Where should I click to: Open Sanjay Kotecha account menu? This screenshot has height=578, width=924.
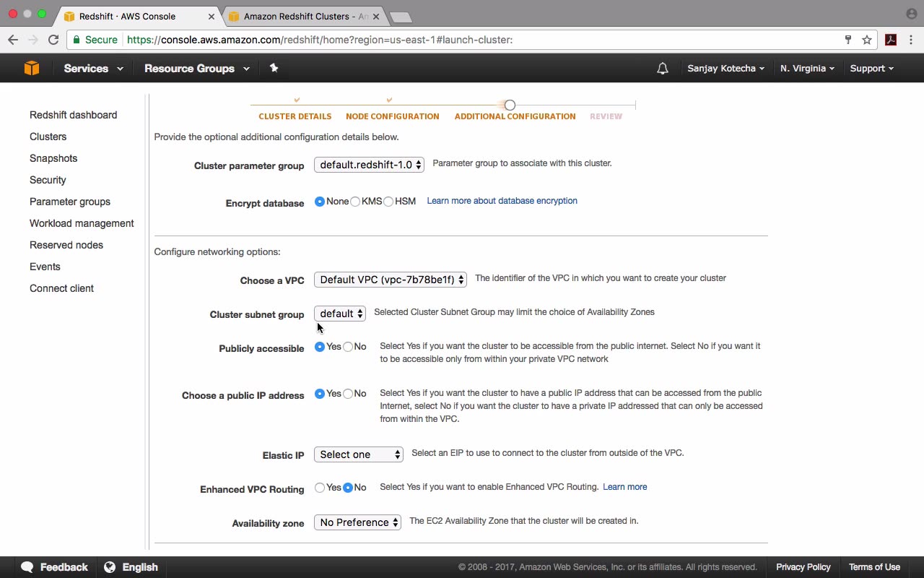(725, 69)
